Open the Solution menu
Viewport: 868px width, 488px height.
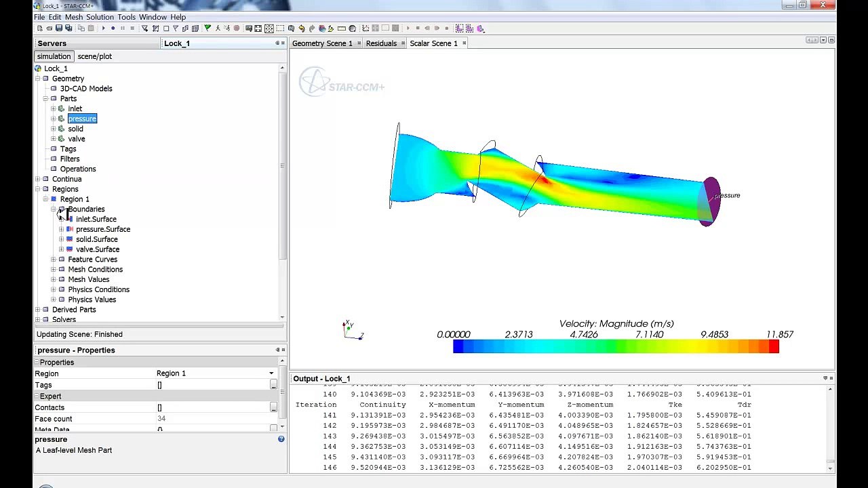coord(100,17)
